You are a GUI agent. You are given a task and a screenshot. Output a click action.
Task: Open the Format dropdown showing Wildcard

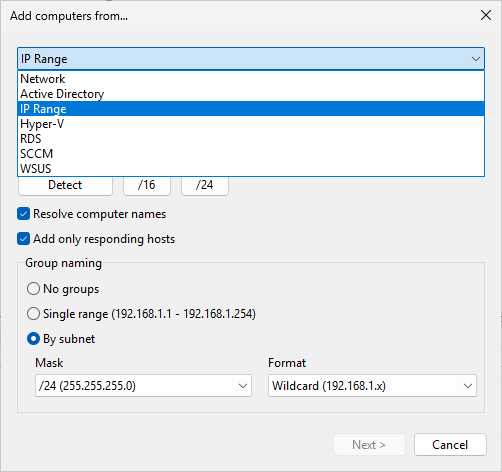click(x=372, y=386)
